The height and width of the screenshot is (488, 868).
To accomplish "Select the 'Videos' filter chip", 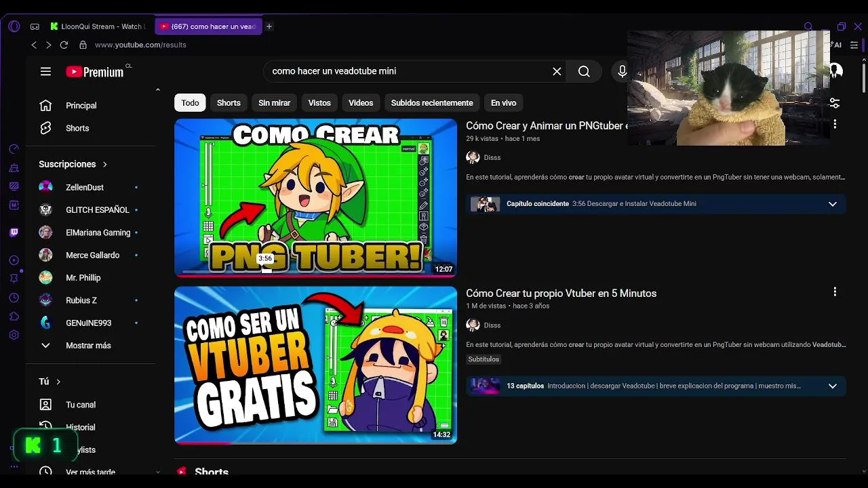I will pyautogui.click(x=361, y=103).
